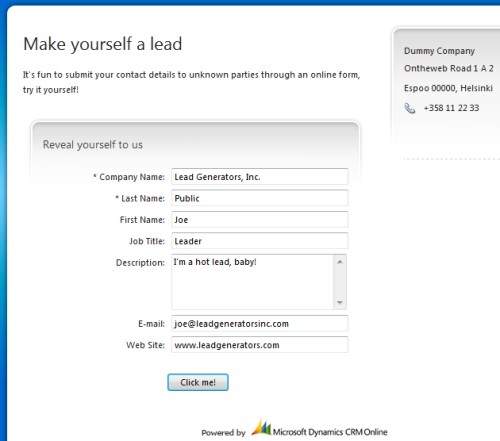Click the Microsoft Dynamics CRM Online logo

click(x=319, y=428)
